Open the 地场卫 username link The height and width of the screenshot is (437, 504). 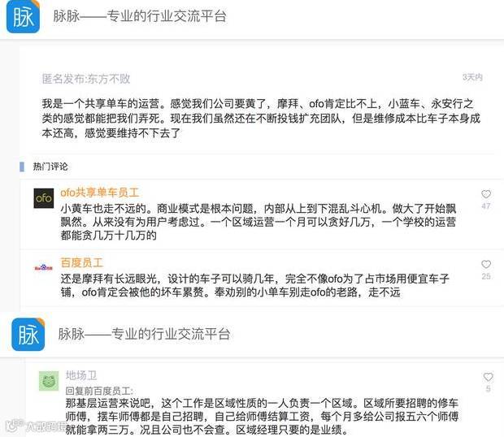coord(81,375)
